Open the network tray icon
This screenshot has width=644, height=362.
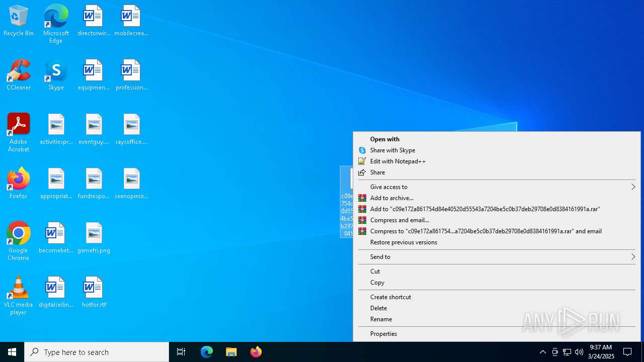pyautogui.click(x=567, y=352)
